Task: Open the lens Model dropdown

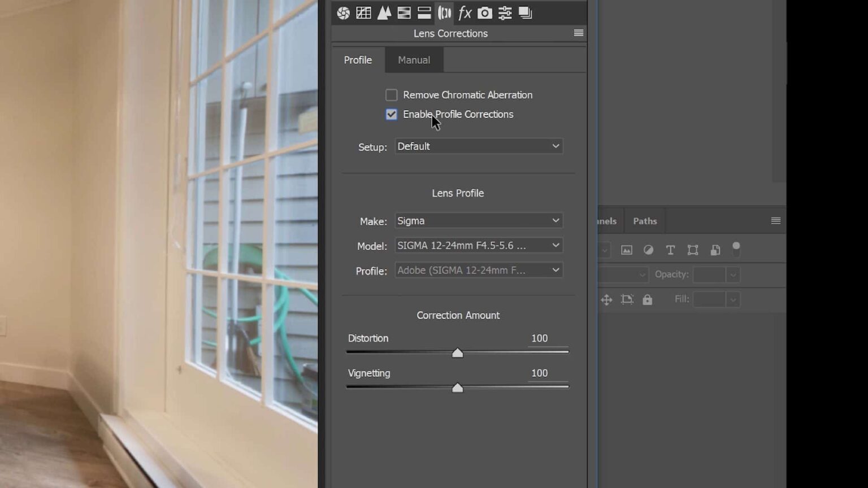Action: (x=478, y=245)
